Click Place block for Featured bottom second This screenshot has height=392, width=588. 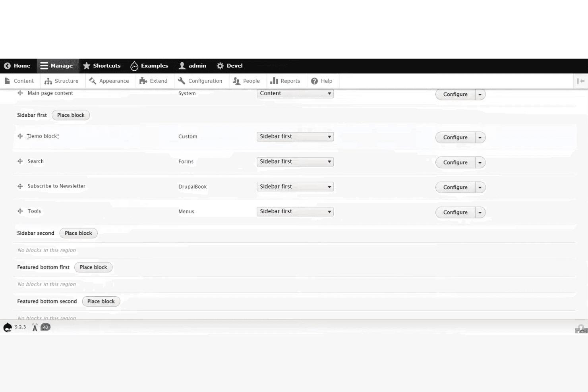tap(101, 301)
